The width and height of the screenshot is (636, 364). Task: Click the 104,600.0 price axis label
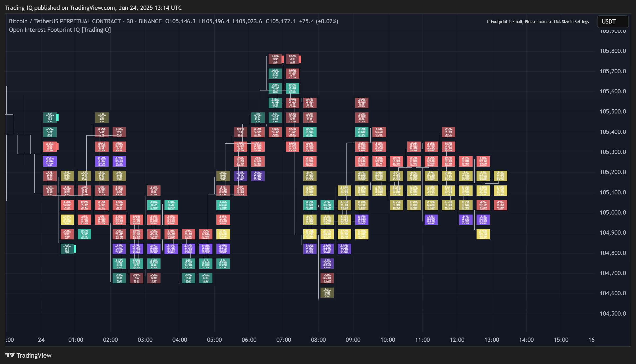[x=613, y=293]
